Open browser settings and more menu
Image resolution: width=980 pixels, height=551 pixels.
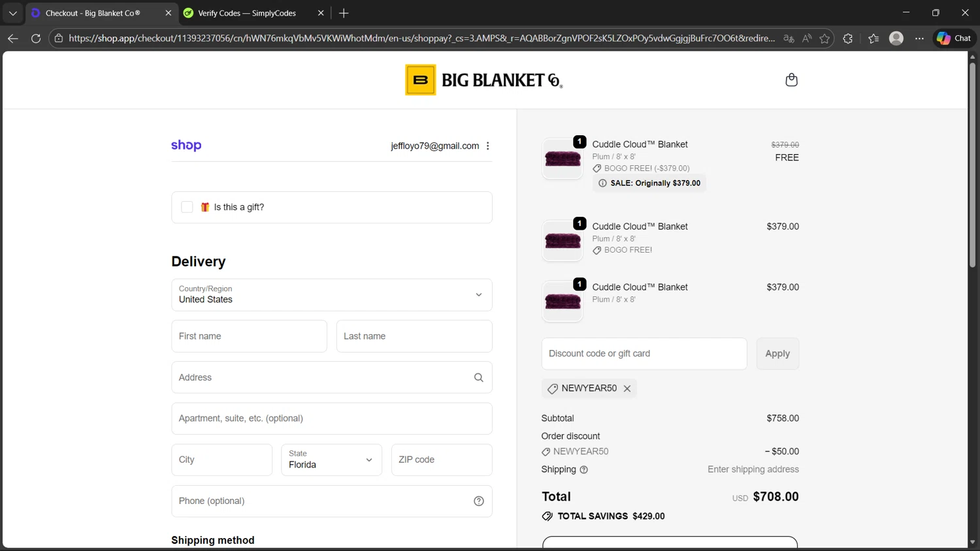tap(919, 39)
